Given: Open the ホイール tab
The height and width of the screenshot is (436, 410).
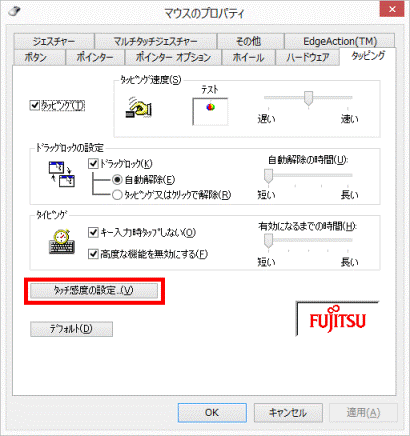Looking at the screenshot, I should (x=248, y=57).
